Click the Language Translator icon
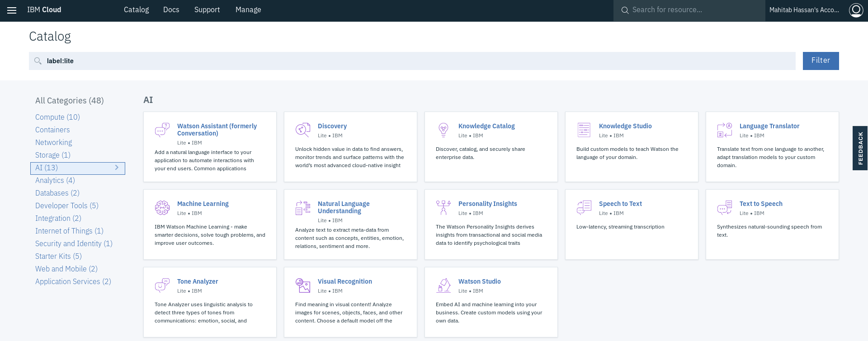868x341 pixels. [x=725, y=130]
